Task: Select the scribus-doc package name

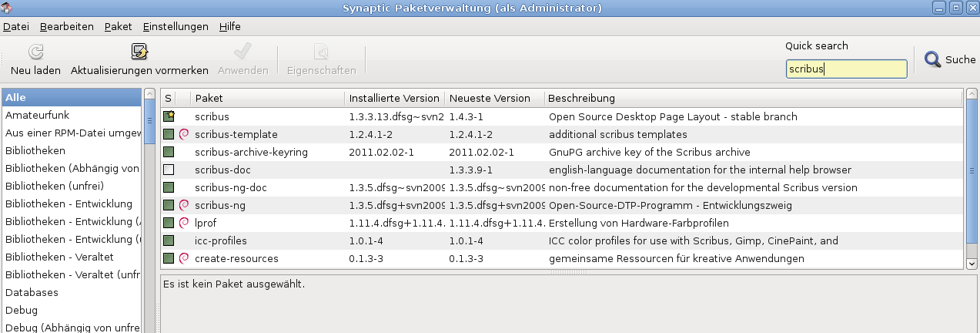Action: tap(222, 170)
